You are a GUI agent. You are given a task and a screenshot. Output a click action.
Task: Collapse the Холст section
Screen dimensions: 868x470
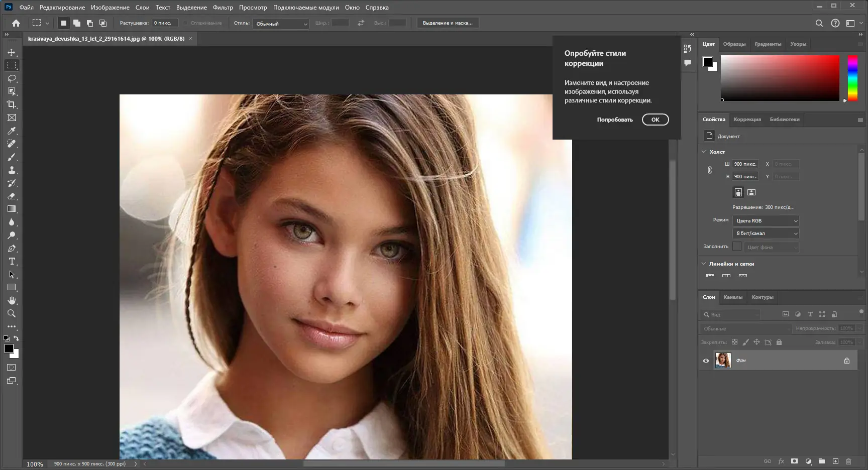(704, 151)
